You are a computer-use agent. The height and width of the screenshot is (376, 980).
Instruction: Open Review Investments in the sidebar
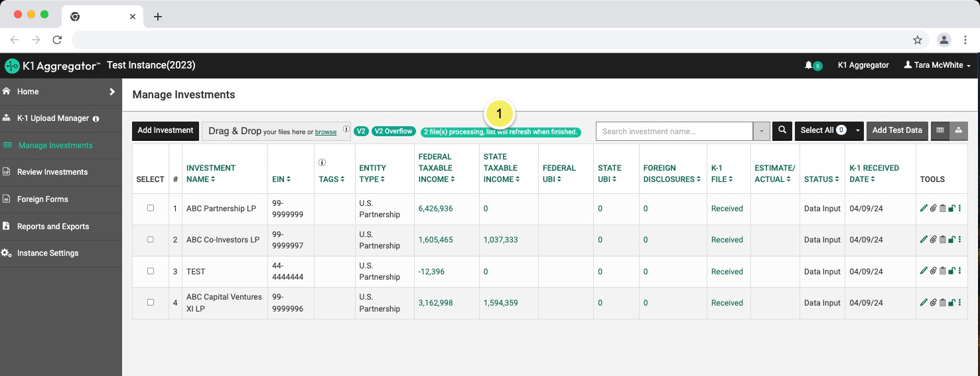(x=52, y=172)
